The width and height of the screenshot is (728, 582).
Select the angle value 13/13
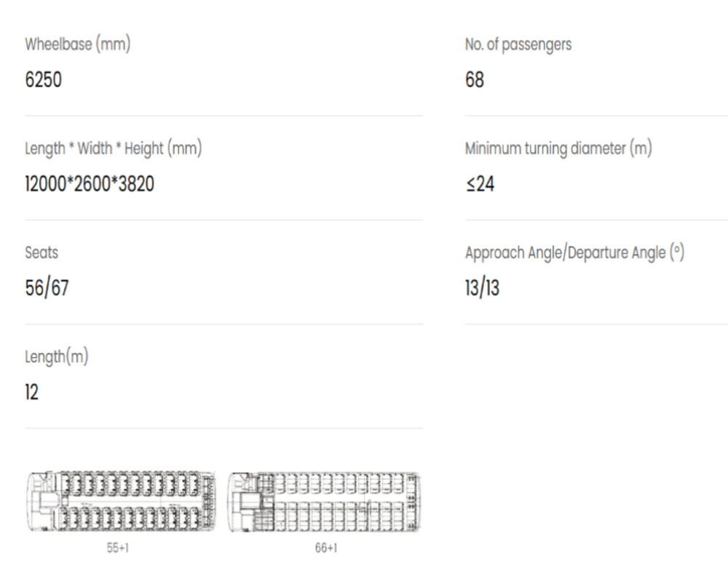coord(482,288)
